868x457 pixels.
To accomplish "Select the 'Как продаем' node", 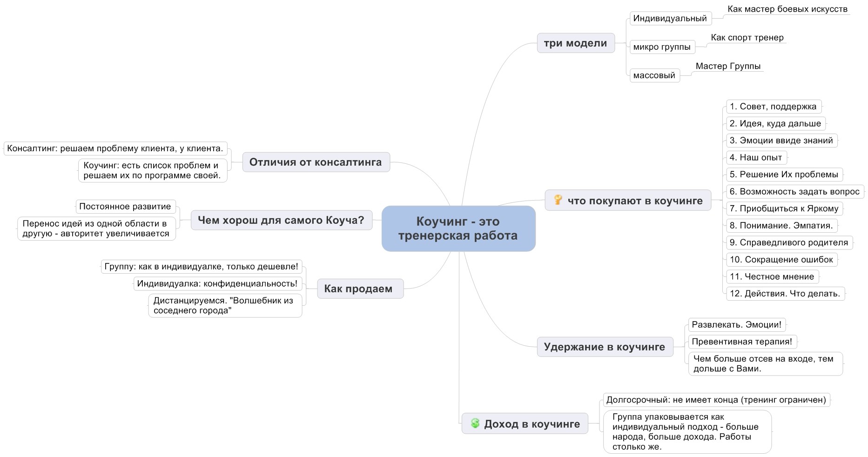I will click(360, 289).
